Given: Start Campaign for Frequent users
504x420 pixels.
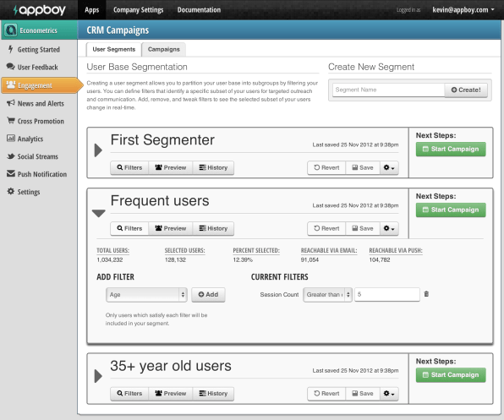Looking at the screenshot, I should [451, 210].
